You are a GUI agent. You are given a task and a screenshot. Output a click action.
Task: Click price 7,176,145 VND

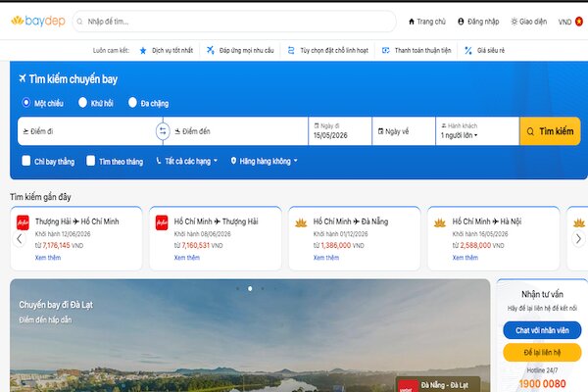click(x=63, y=245)
